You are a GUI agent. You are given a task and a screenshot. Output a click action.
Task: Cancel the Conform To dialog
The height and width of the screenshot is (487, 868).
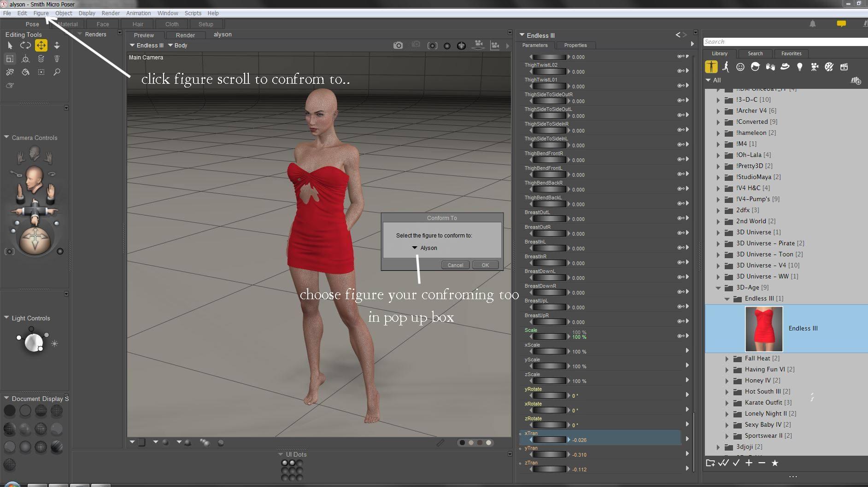click(455, 265)
